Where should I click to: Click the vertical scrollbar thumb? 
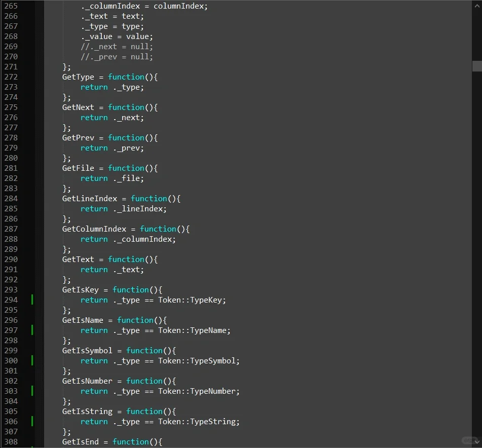coord(477,66)
